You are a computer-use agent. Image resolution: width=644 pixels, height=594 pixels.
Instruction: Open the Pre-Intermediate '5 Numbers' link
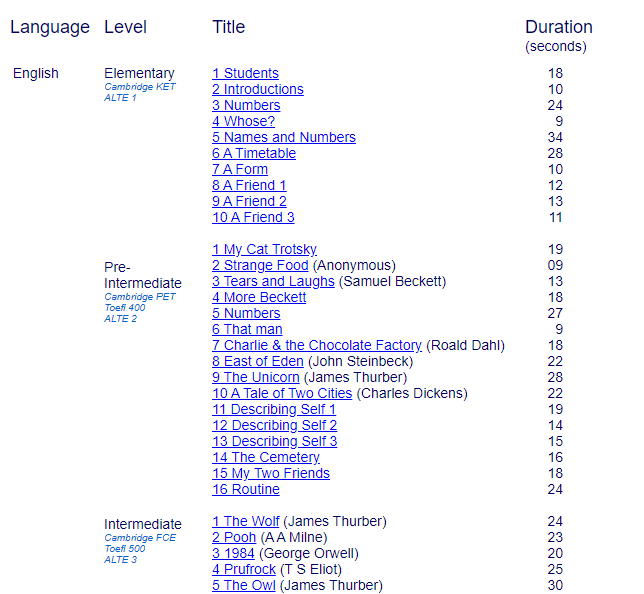click(x=246, y=313)
